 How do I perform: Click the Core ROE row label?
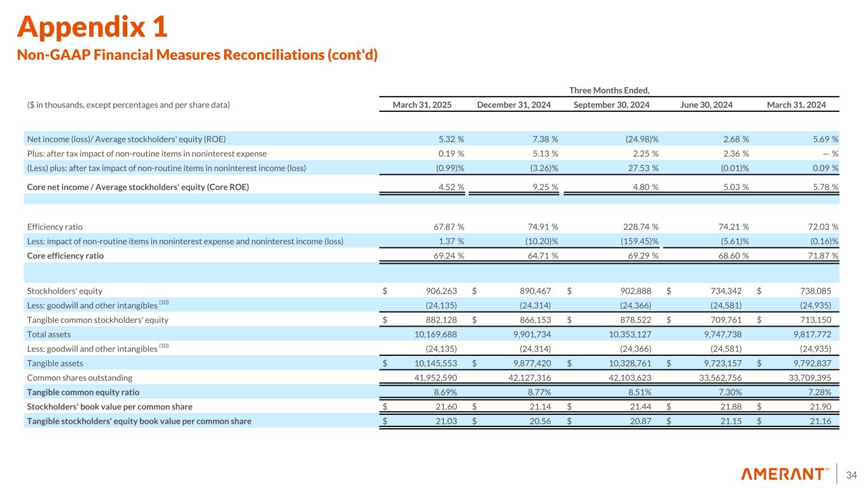[x=138, y=187]
